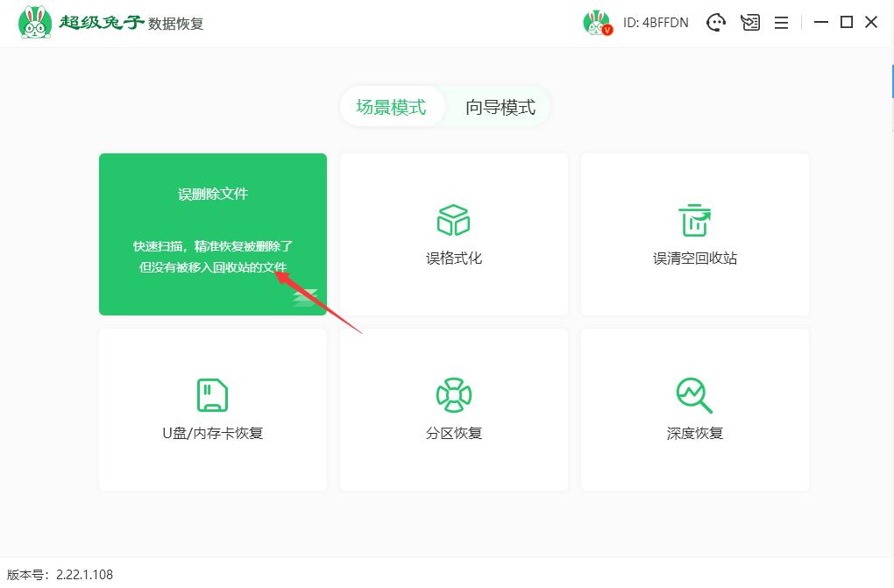Close the application window
894x588 pixels.
[871, 22]
